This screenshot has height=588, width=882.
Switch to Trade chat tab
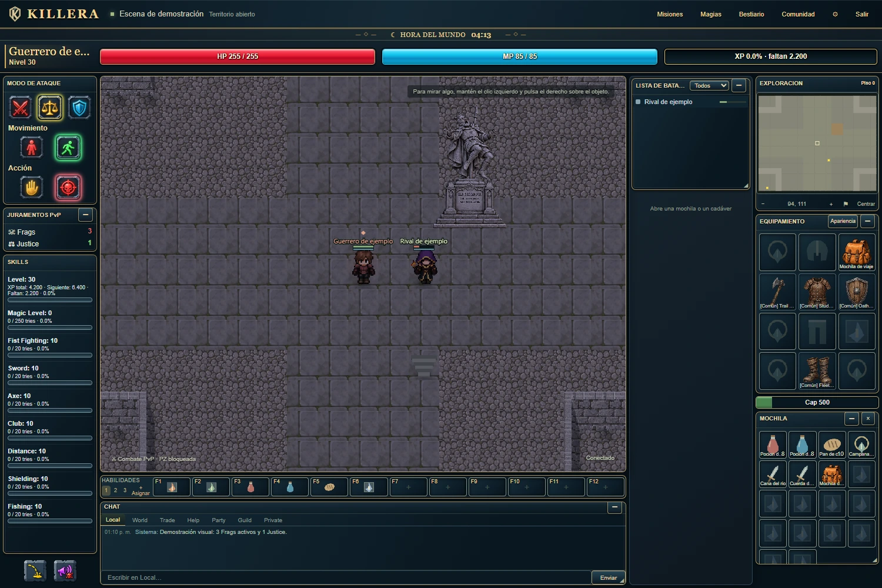pos(168,520)
